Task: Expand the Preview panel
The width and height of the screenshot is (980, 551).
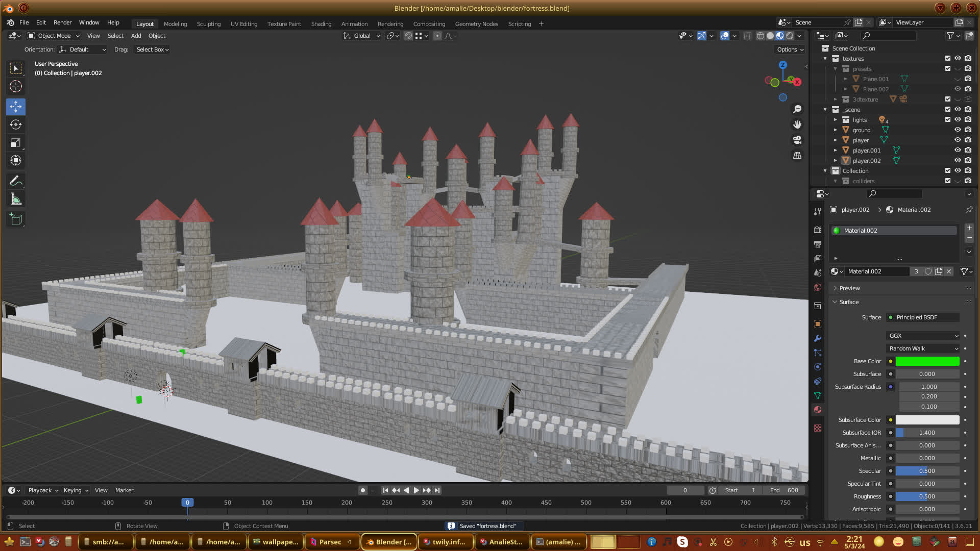Action: point(849,288)
